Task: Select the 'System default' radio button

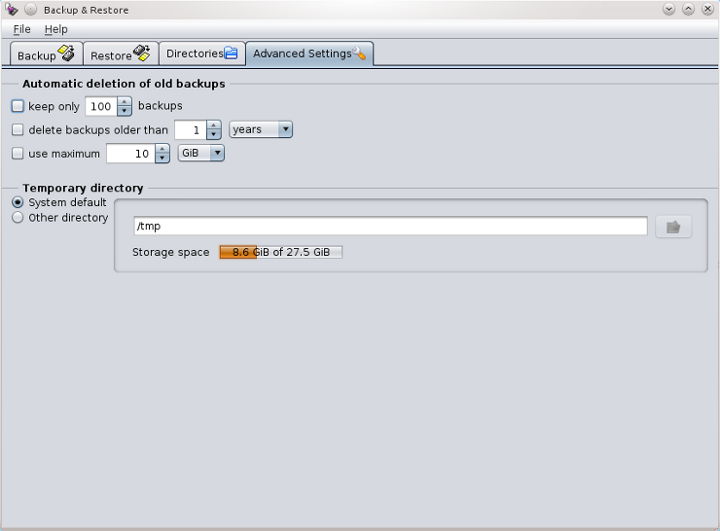Action: (17, 203)
